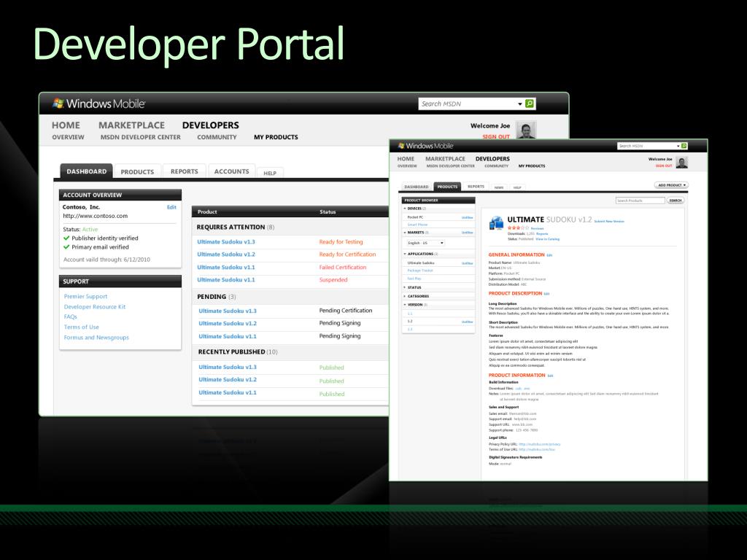The image size is (747, 560).
Task: Click Windows flag logo in Products window header
Action: pyautogui.click(x=401, y=146)
